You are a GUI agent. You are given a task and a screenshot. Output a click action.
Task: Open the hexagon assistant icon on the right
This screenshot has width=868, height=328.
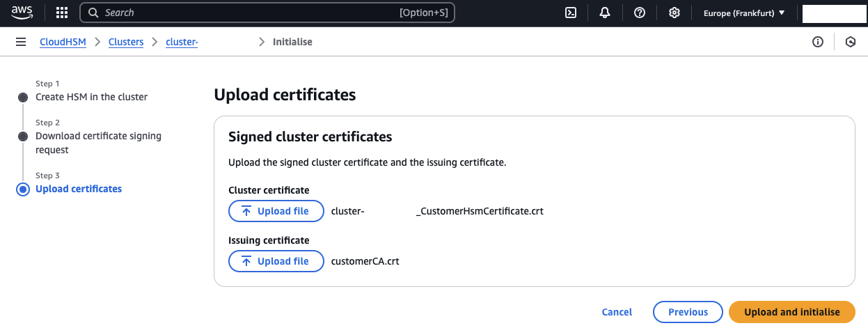coord(850,42)
